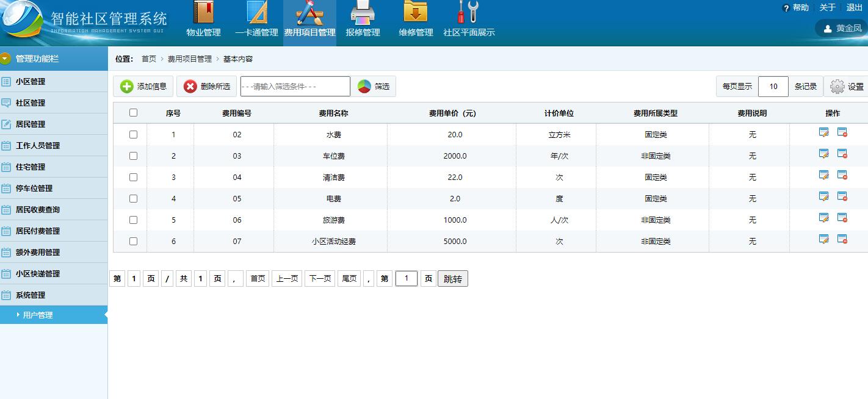Image resolution: width=868 pixels, height=399 pixels.
Task: Click the 筛选 pie chart filter icon
Action: click(x=367, y=86)
